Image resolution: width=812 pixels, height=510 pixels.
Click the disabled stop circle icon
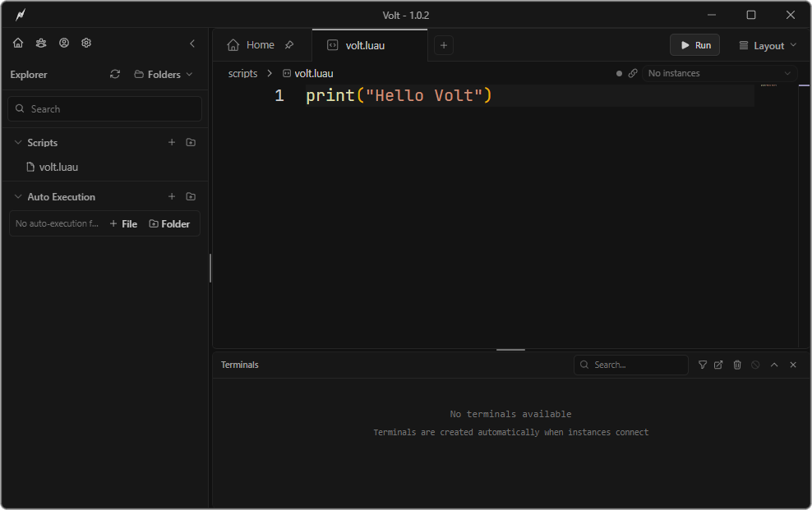(755, 365)
